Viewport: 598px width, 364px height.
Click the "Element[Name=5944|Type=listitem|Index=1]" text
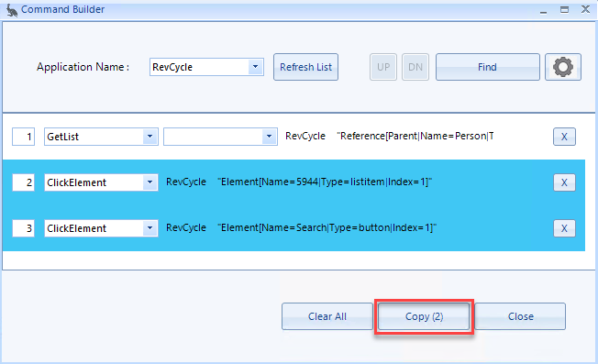click(x=325, y=182)
